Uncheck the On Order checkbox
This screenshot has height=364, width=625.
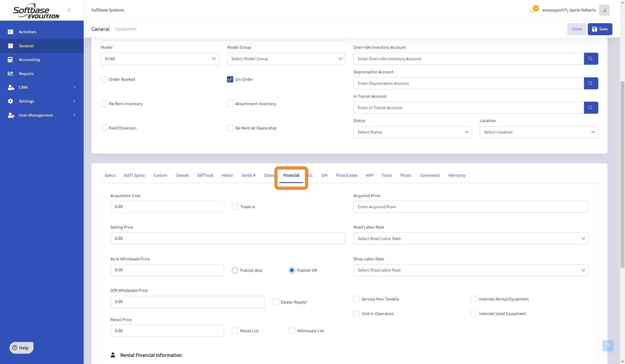point(230,79)
